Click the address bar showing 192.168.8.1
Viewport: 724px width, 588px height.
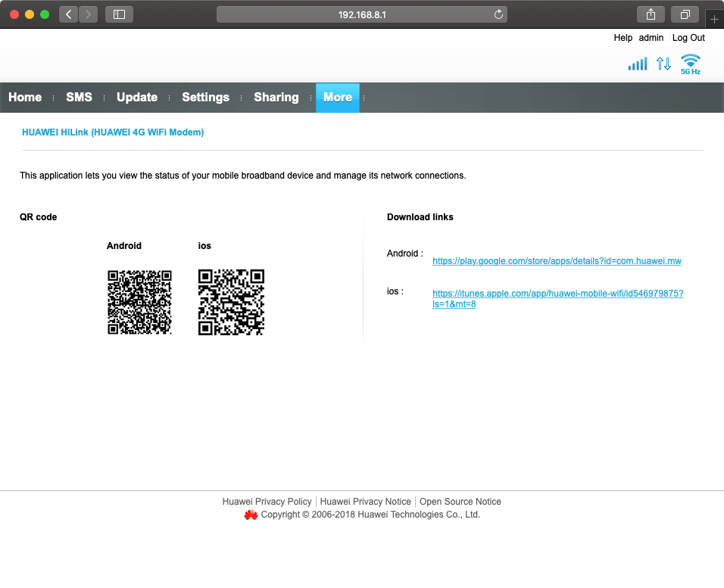[362, 14]
